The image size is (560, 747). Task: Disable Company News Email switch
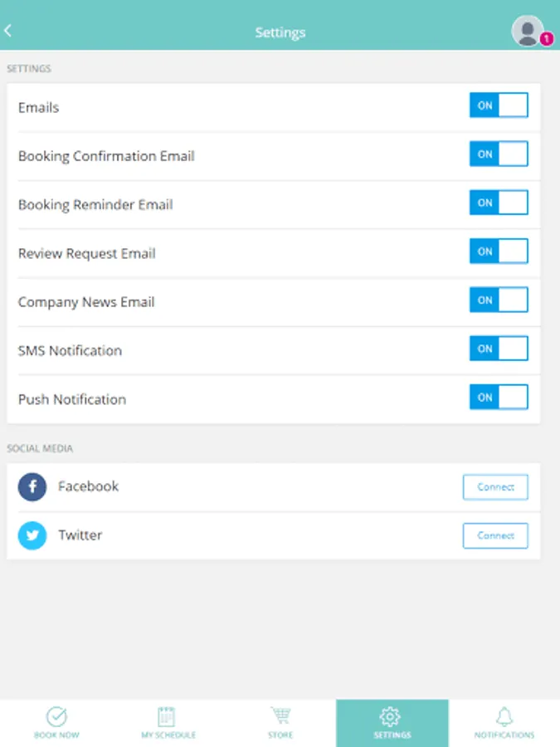pos(499,300)
